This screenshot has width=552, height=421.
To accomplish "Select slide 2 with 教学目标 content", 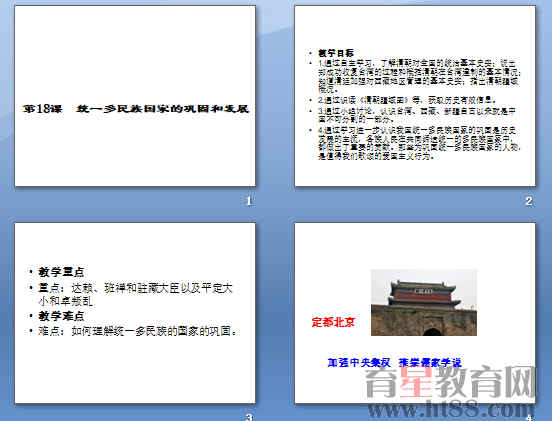I will pyautogui.click(x=415, y=96).
